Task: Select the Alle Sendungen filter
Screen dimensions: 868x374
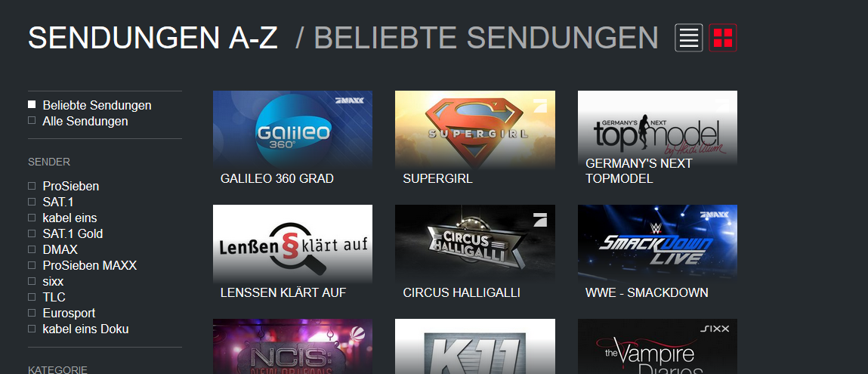Action: (x=78, y=121)
